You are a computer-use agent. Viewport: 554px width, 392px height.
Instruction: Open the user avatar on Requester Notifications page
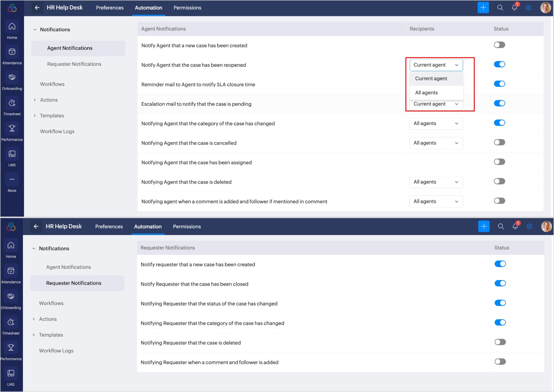(546, 226)
